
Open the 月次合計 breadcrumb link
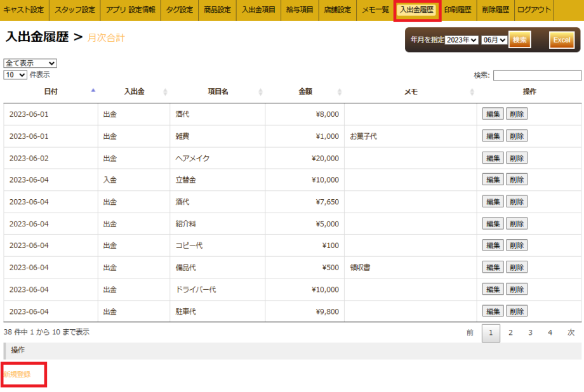click(x=106, y=38)
